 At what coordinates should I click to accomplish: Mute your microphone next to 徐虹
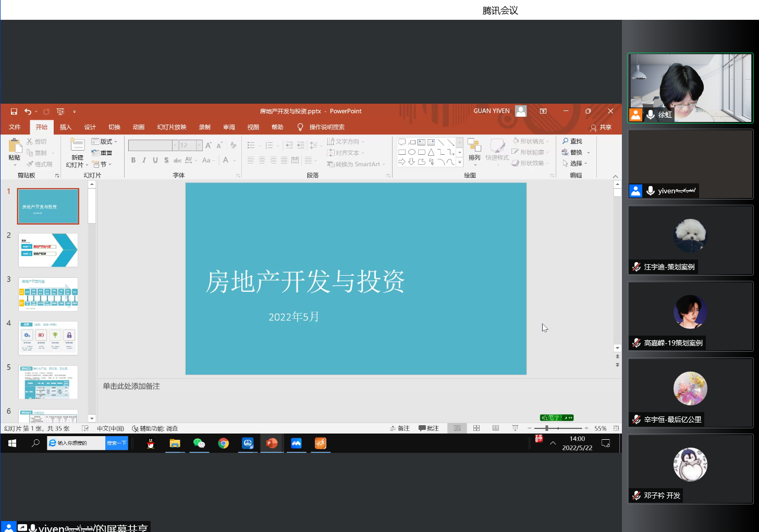pos(650,115)
